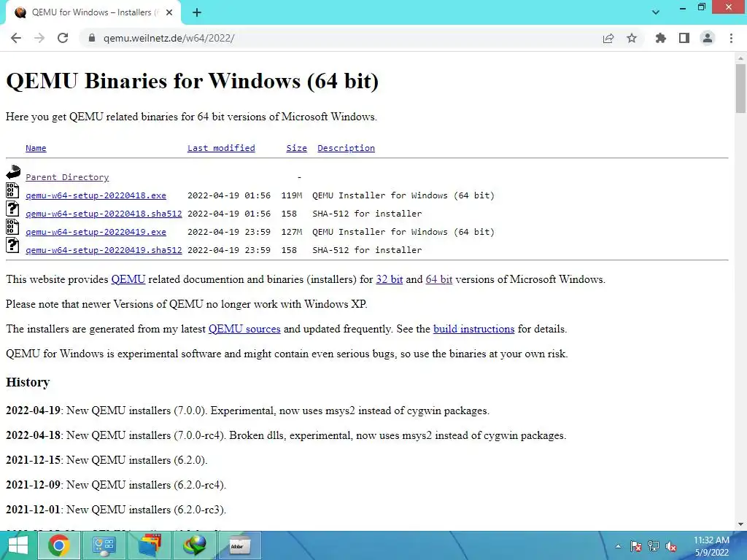The image size is (747, 560).
Task: Click the page vertical scrollbar thumb
Action: point(740,88)
